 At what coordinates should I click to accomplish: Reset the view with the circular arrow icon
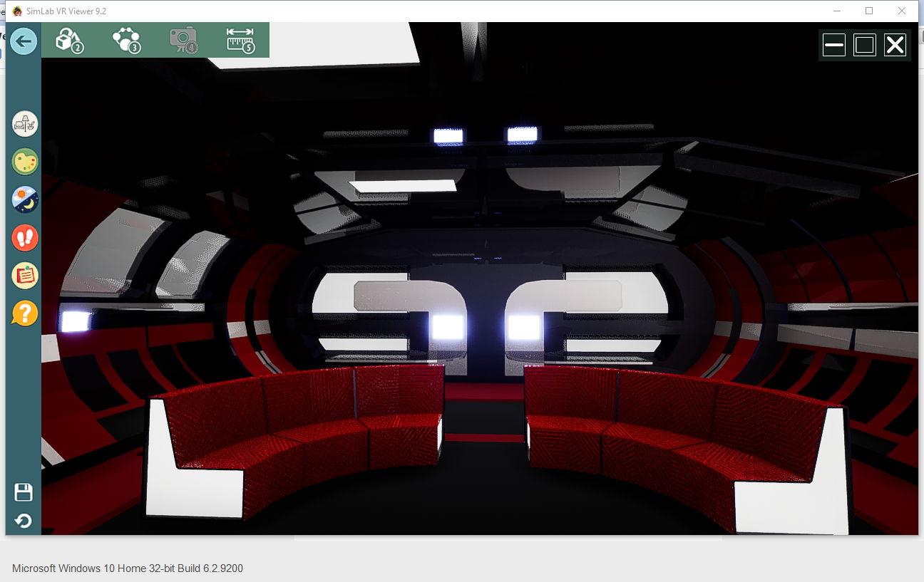click(24, 521)
